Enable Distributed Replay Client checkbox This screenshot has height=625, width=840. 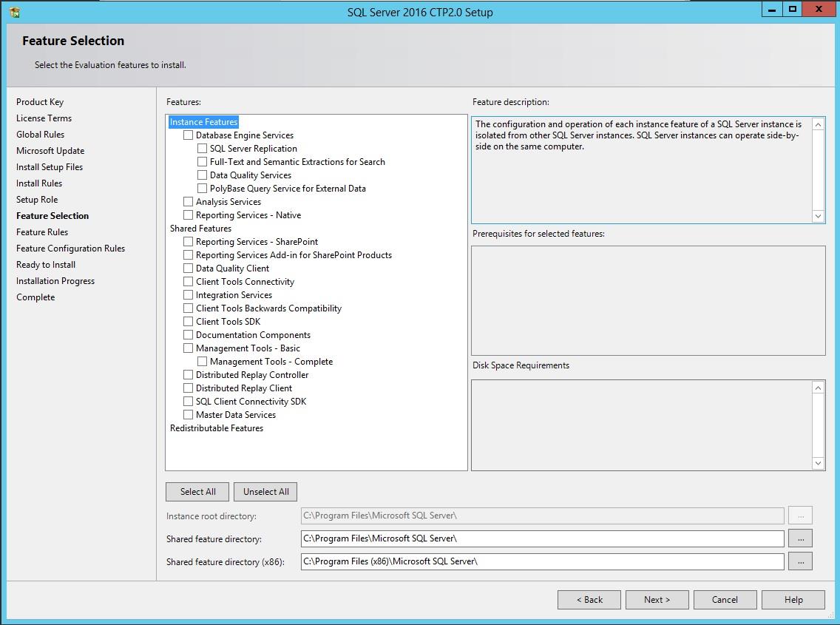tap(188, 388)
